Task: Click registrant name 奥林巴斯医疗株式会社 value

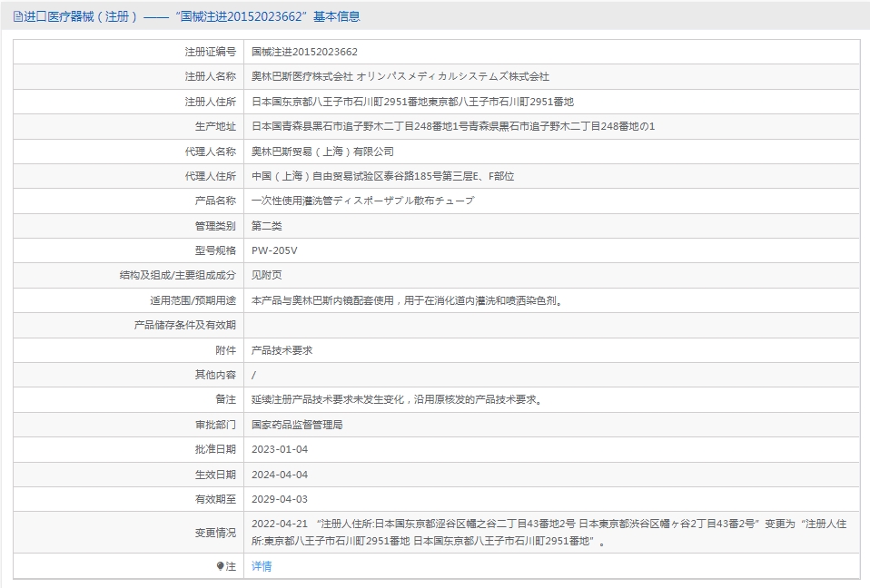Action: click(x=400, y=76)
